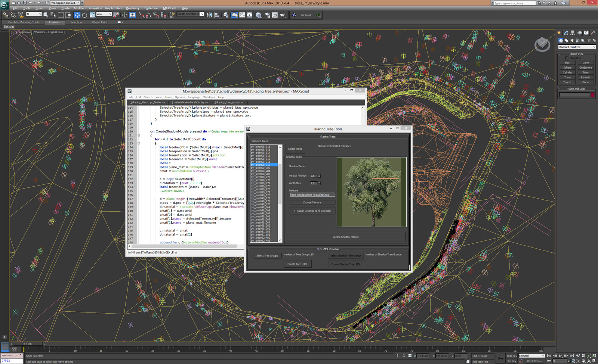The image size is (598, 364).
Task: Open the MAXScript menu in main menu bar
Action: pyautogui.click(x=170, y=8)
